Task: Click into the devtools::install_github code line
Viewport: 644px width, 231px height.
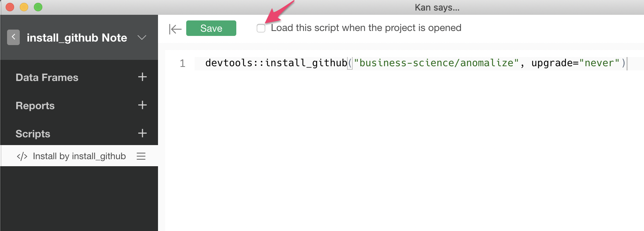Action: pyautogui.click(x=388, y=63)
